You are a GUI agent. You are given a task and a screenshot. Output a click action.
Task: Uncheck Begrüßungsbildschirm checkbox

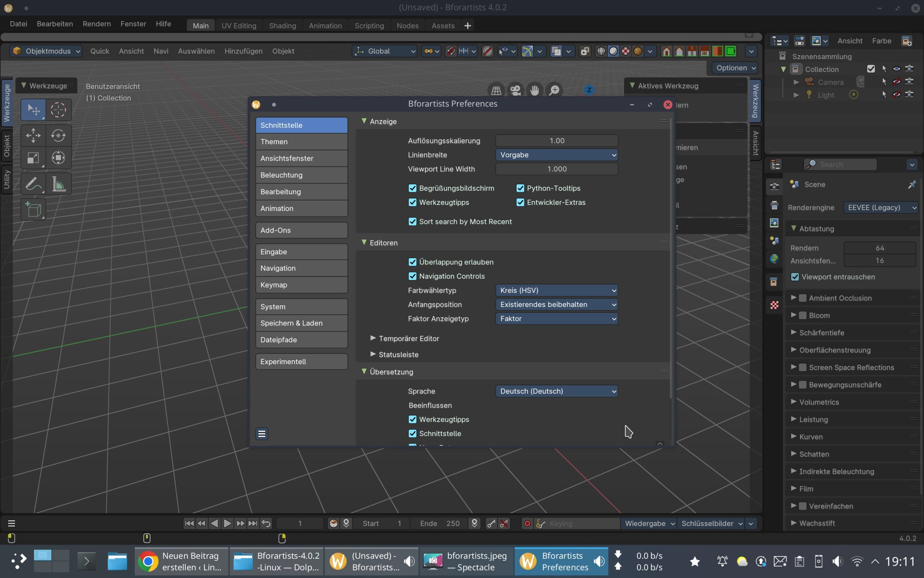pos(412,188)
